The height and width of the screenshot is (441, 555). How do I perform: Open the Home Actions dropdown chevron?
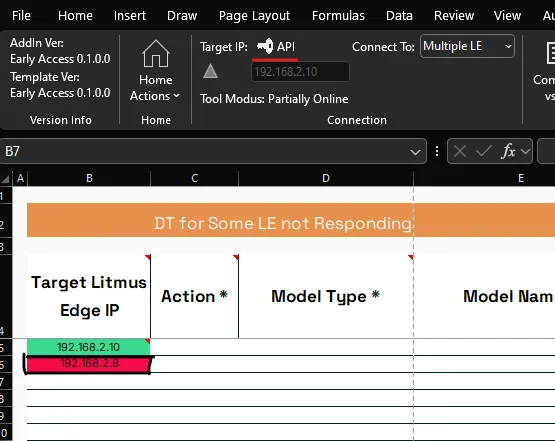click(176, 96)
